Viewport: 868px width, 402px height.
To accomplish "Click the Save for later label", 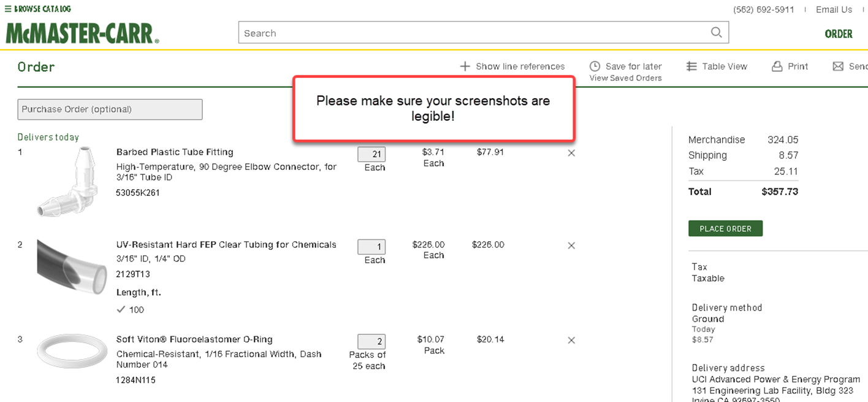I will [633, 66].
